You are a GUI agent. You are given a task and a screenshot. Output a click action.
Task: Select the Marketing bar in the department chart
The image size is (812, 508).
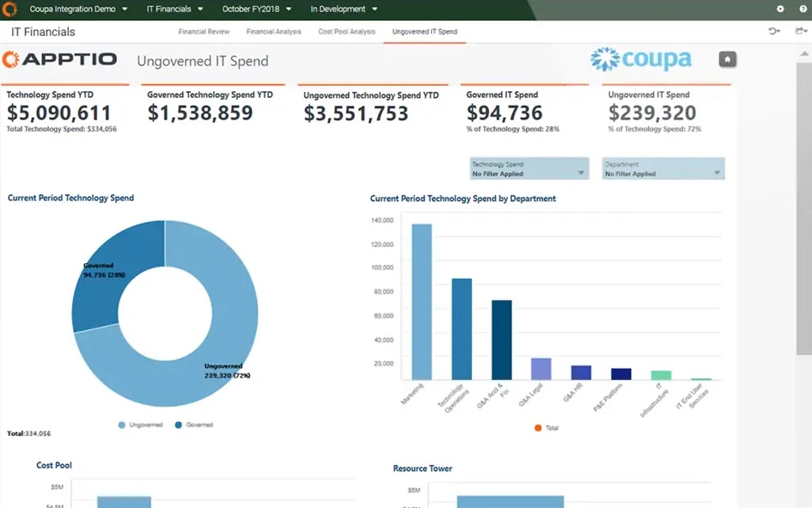421,301
